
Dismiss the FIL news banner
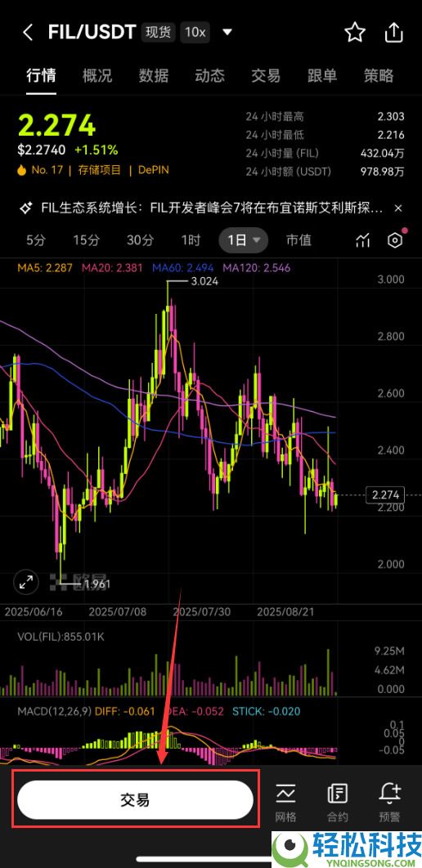397,208
